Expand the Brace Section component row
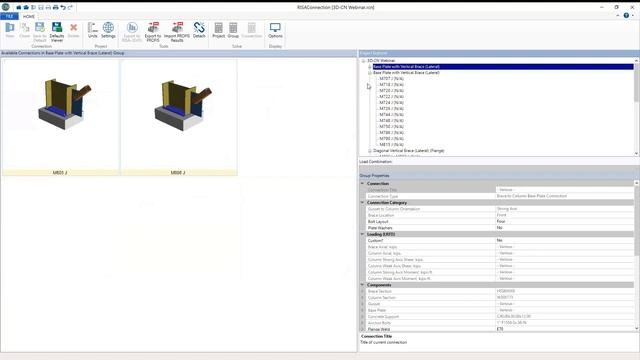Viewport: 640px width, 360px height. tap(362, 291)
